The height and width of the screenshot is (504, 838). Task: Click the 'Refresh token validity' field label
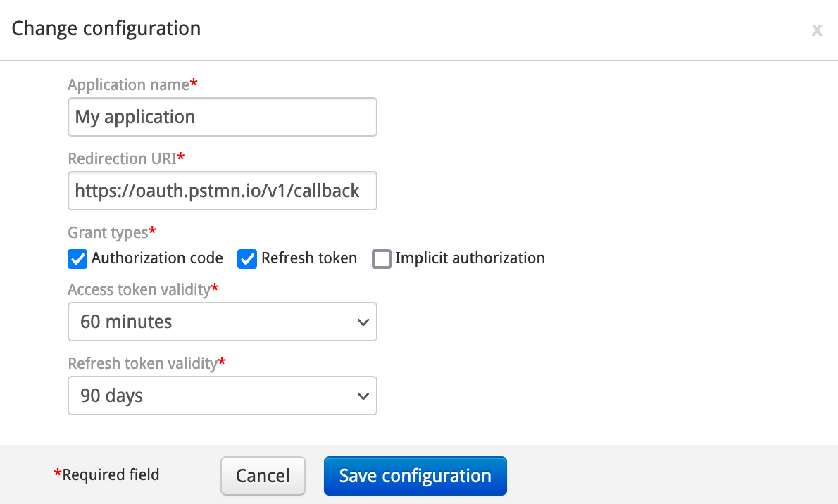142,363
